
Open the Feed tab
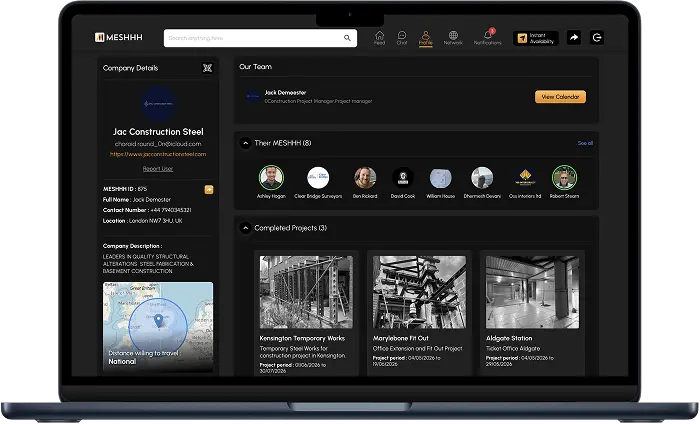379,38
